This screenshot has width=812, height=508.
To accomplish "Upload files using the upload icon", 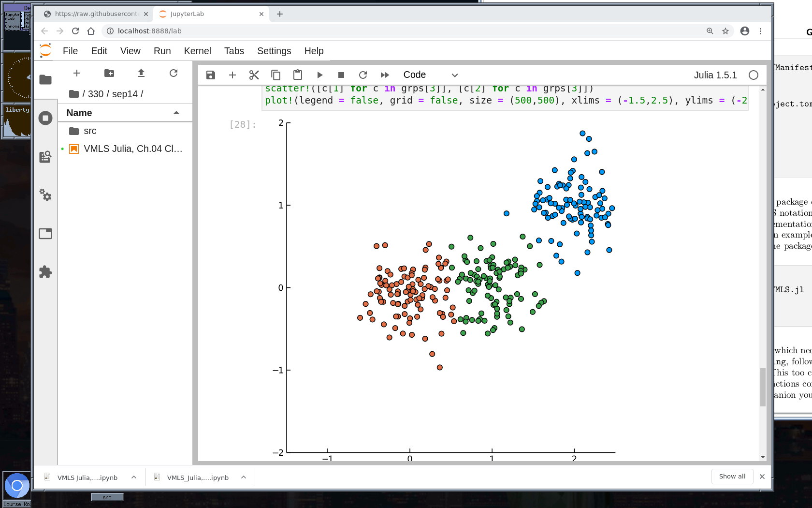I will click(141, 73).
